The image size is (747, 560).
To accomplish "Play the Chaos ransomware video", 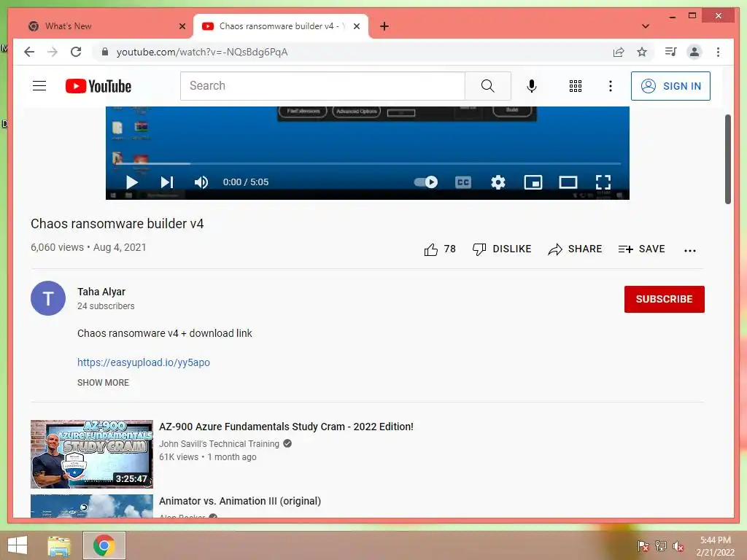I will [x=131, y=182].
